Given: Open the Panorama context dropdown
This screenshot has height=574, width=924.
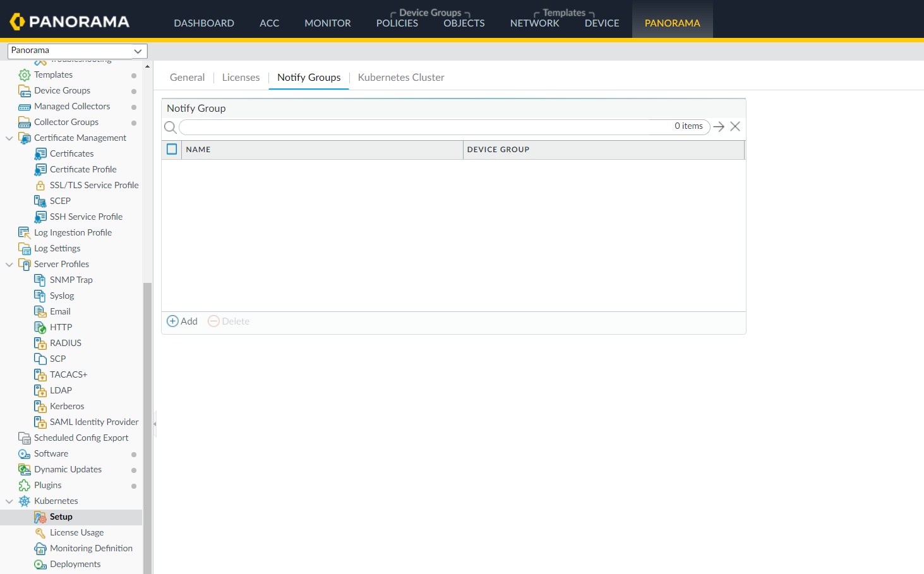Looking at the screenshot, I should (77, 51).
